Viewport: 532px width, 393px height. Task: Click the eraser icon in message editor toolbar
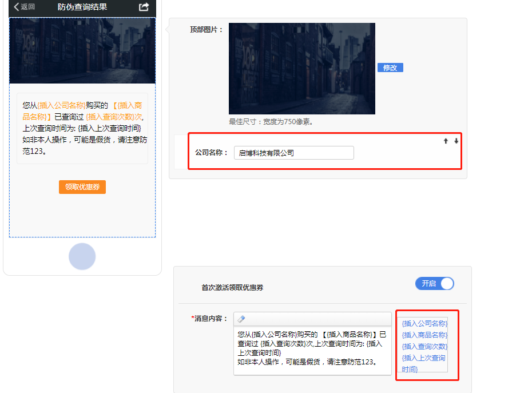click(241, 319)
